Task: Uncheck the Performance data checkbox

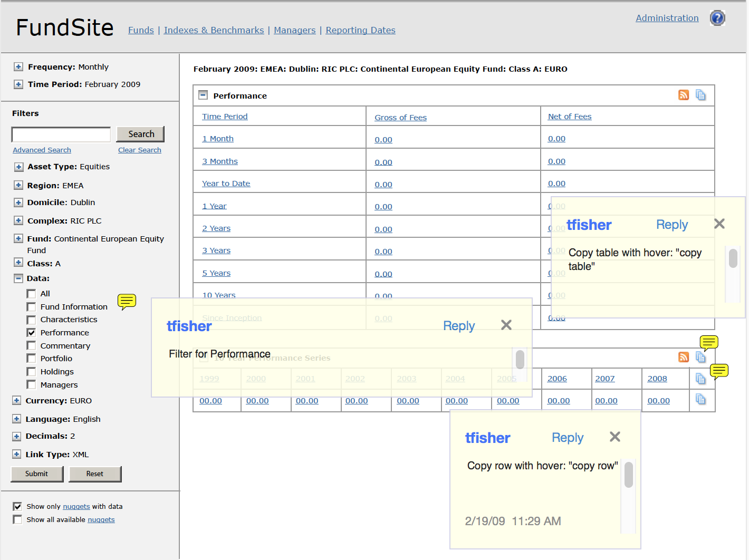Action: pos(32,333)
